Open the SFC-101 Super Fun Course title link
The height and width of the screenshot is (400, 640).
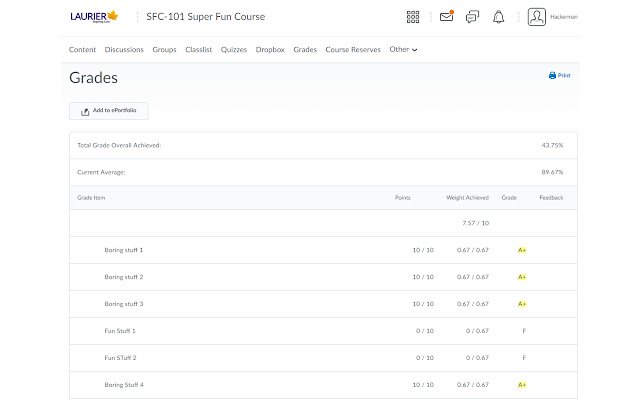(x=206, y=17)
